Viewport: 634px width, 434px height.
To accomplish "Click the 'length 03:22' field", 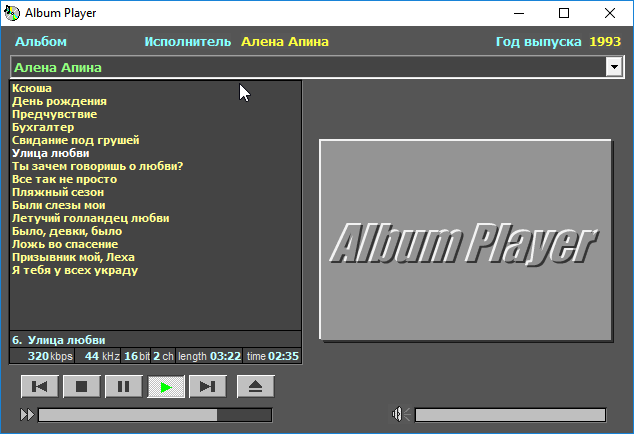I will (x=209, y=356).
